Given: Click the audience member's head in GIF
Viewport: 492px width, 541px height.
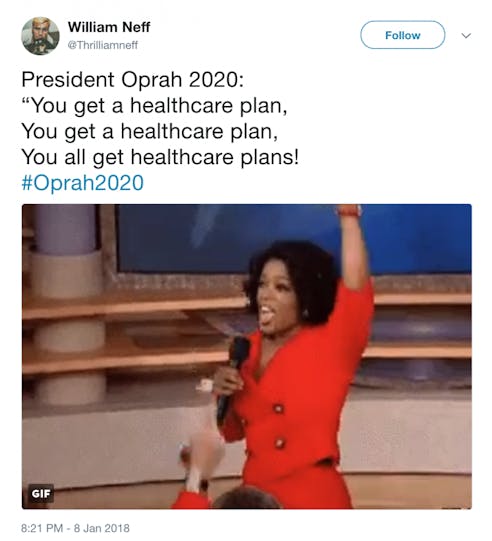Looking at the screenshot, I should point(247,498).
